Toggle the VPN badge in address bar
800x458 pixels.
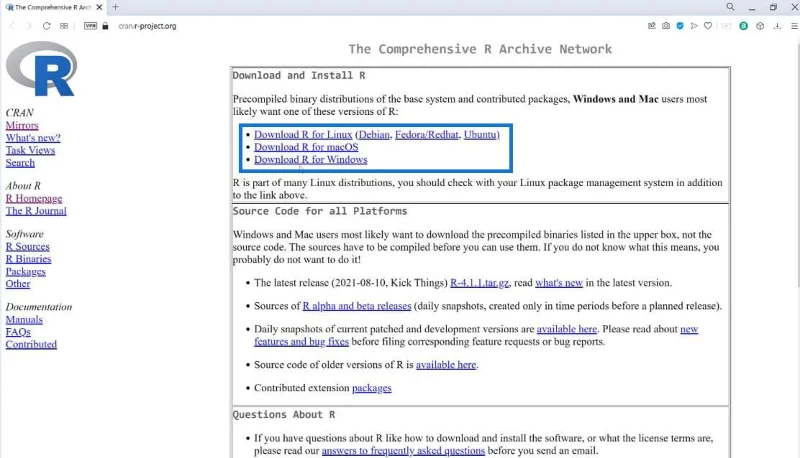click(90, 26)
